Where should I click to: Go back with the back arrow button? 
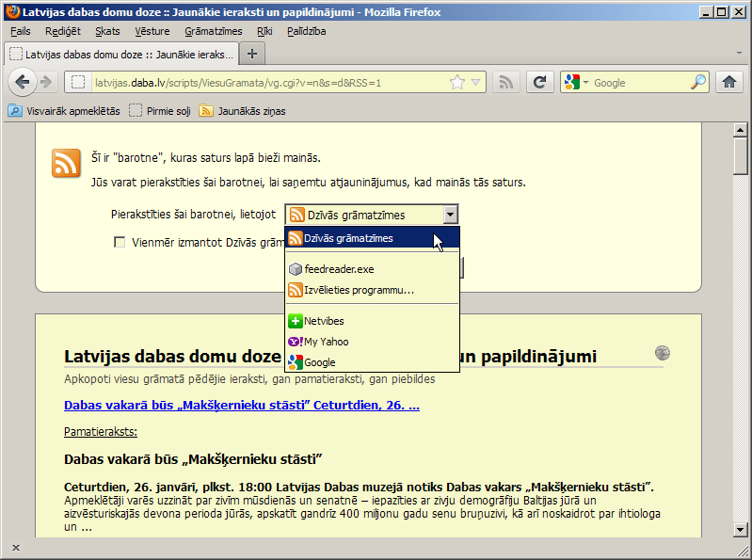[x=22, y=83]
